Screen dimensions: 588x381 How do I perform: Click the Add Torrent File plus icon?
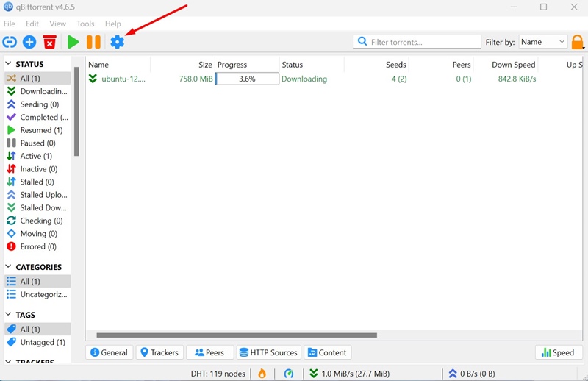click(x=29, y=42)
